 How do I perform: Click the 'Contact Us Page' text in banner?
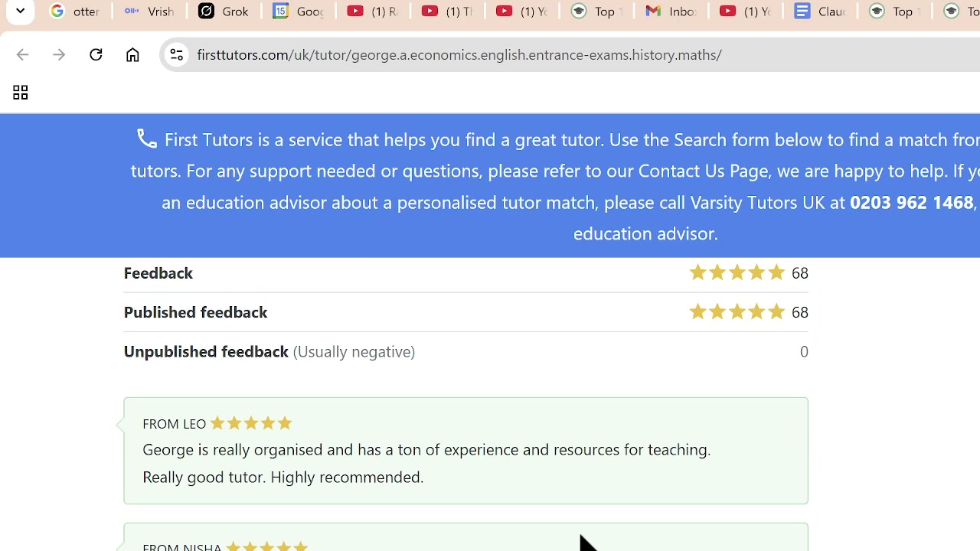click(703, 171)
